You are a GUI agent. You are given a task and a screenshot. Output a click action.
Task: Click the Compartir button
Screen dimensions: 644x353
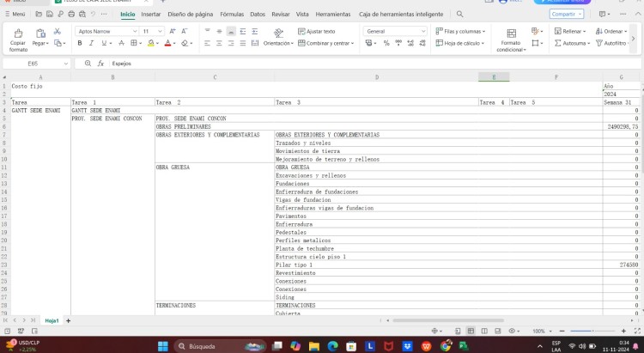click(567, 14)
